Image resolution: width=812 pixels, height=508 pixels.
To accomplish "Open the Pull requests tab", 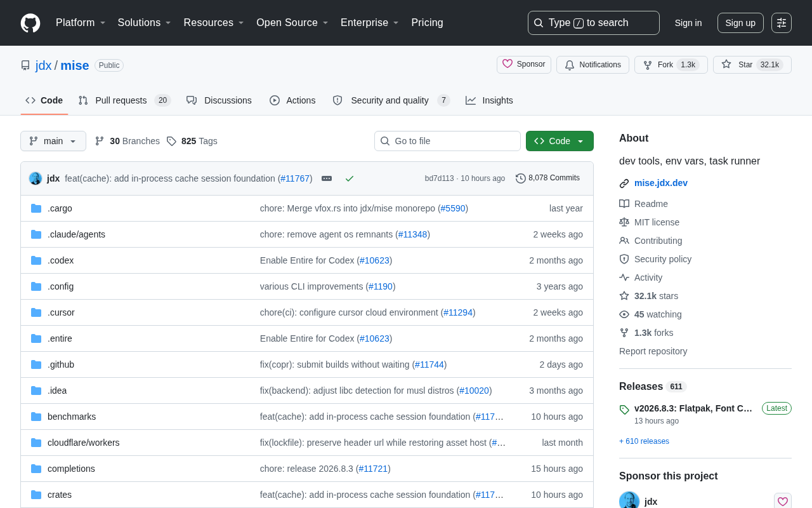I will (x=124, y=100).
